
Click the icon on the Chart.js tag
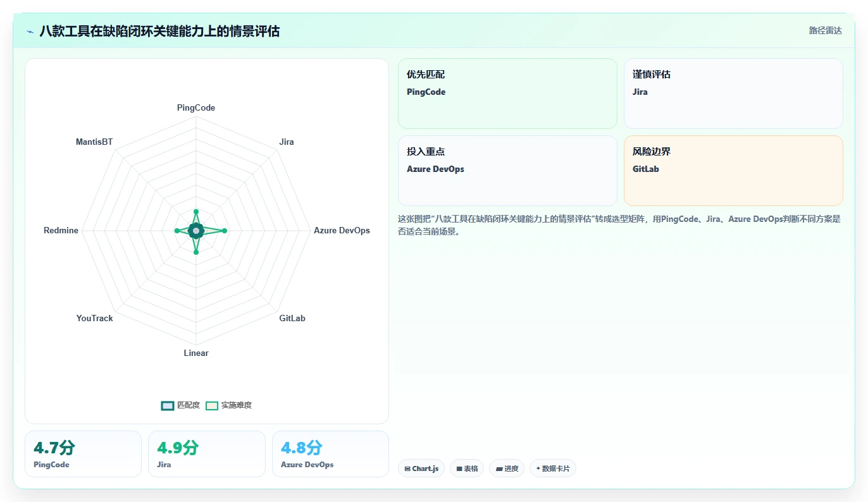pyautogui.click(x=407, y=469)
